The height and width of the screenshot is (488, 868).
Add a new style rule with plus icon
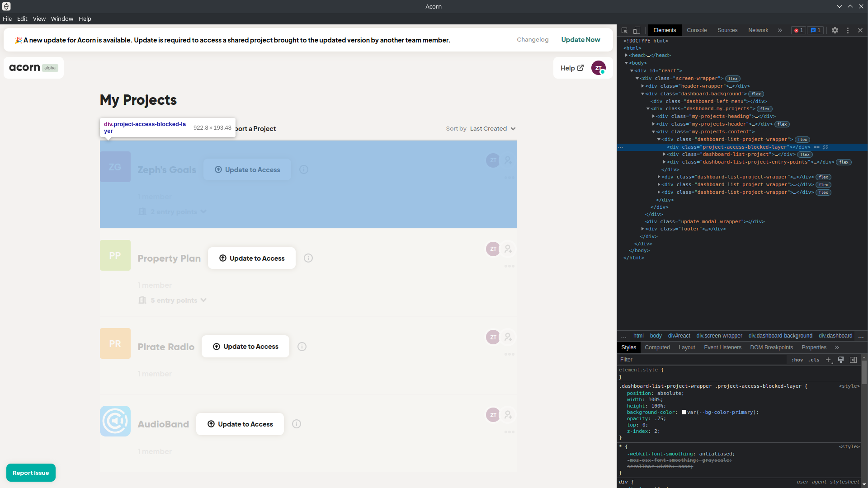pos(828,360)
